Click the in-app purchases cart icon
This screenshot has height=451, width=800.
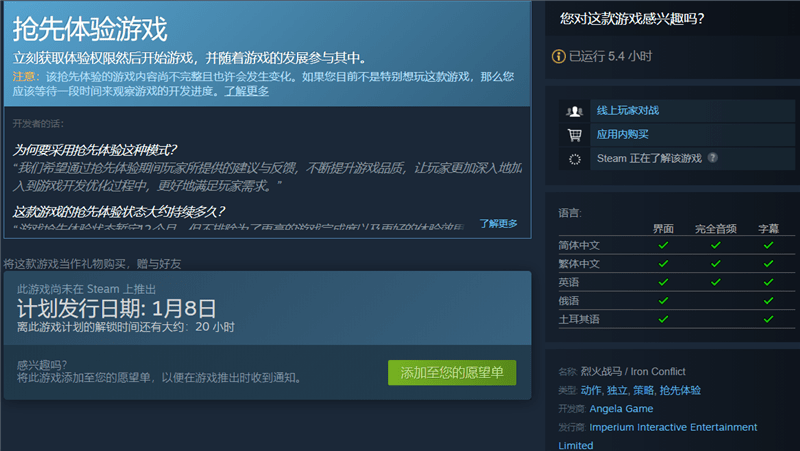pyautogui.click(x=574, y=135)
